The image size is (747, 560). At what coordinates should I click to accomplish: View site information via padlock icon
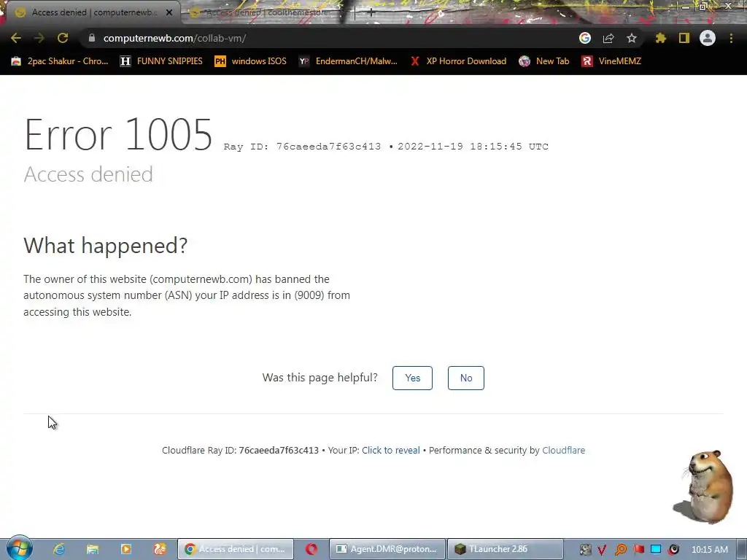point(92,38)
